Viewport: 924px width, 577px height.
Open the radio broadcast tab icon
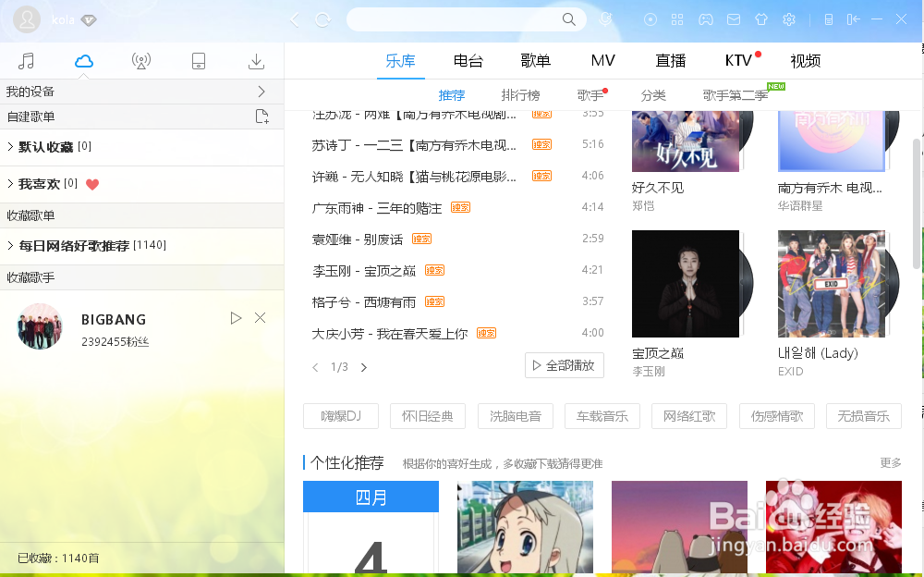coord(140,61)
